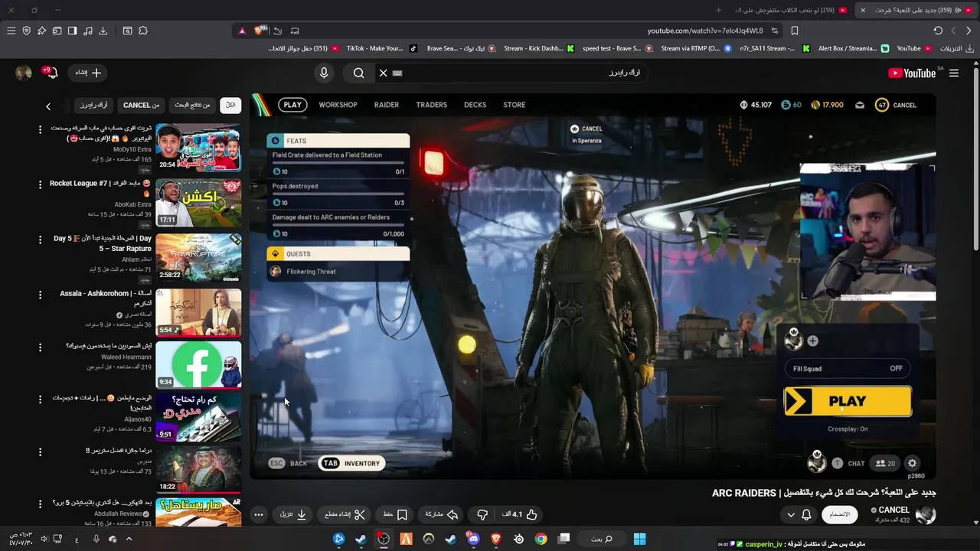Image resolution: width=980 pixels, height=551 pixels.
Task: Open browser downloads arrow icon
Action: tap(103, 31)
